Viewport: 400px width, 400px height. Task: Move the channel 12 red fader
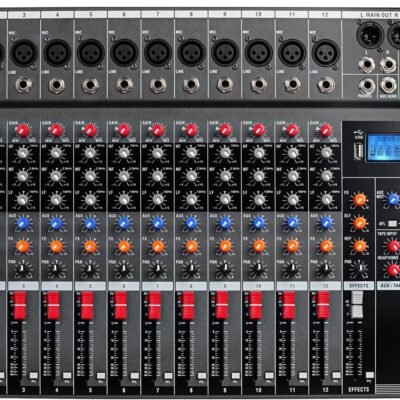[x=323, y=305]
